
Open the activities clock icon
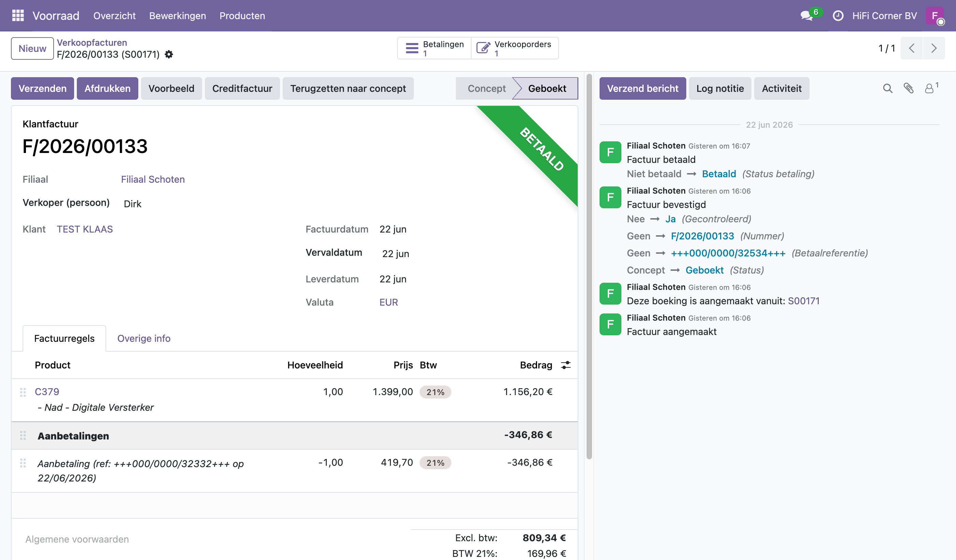coord(838,16)
